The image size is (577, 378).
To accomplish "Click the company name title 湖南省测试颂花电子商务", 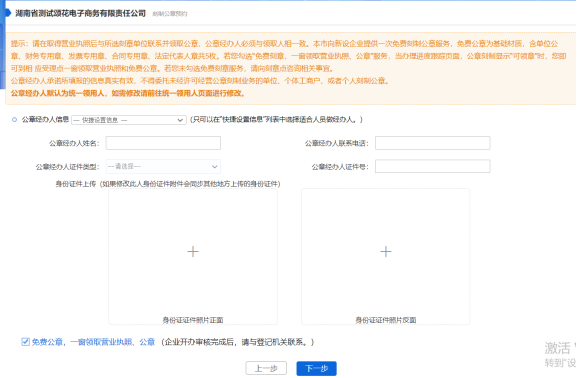I will pyautogui.click(x=81, y=13).
